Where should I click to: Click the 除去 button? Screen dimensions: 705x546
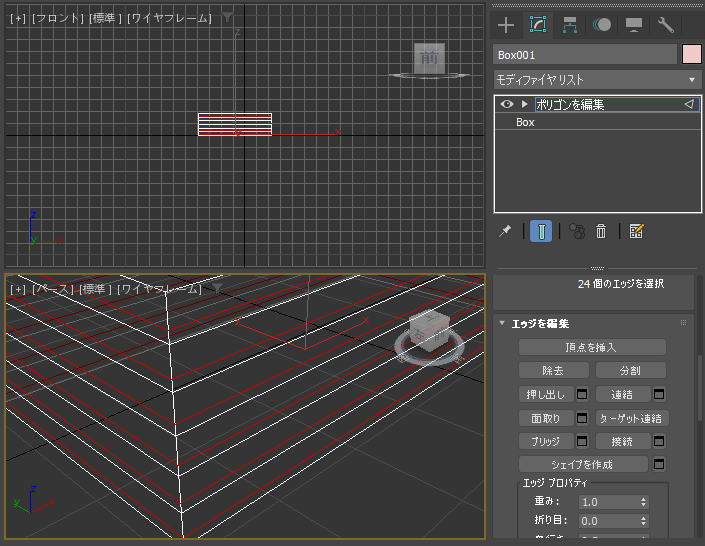[553, 371]
